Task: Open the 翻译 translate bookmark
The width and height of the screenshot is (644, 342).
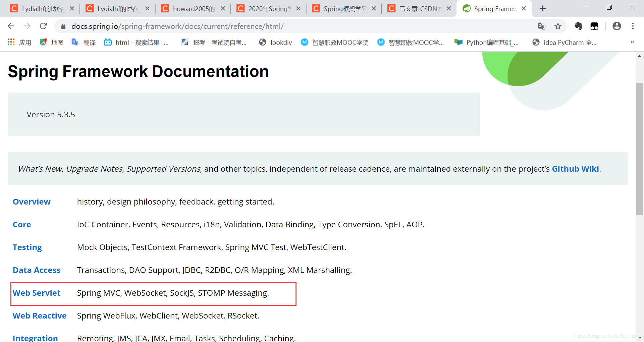Action: coord(84,42)
